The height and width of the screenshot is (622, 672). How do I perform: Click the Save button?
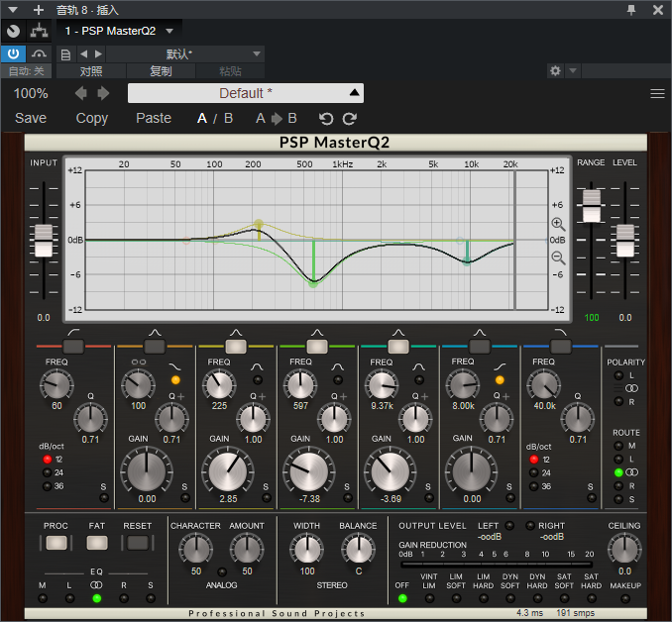31,118
